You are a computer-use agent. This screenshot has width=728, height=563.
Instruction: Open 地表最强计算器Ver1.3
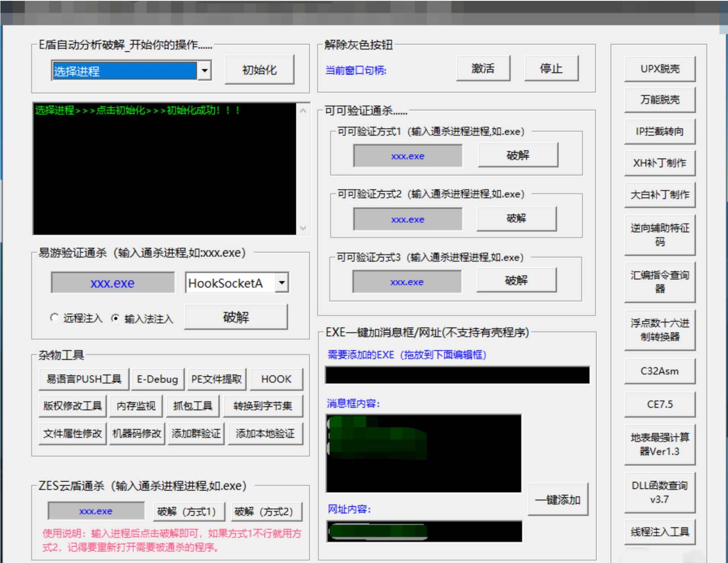(660, 444)
